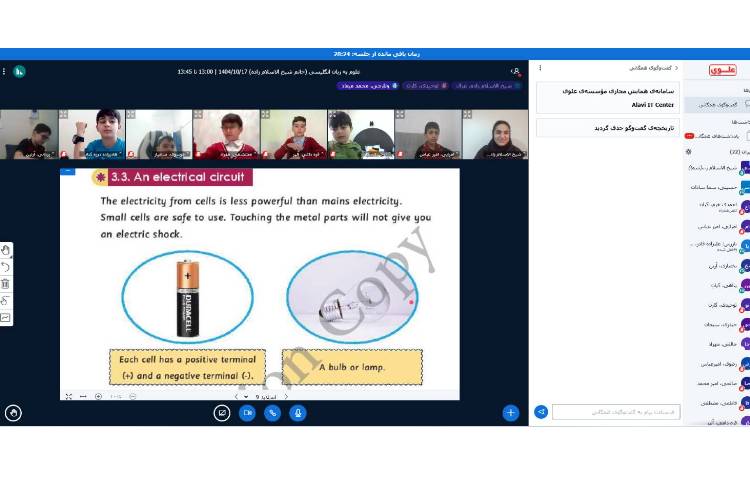Viewport: 750px width, 480px height.
Task: Click the raise hand reactions button
Action: 13,412
